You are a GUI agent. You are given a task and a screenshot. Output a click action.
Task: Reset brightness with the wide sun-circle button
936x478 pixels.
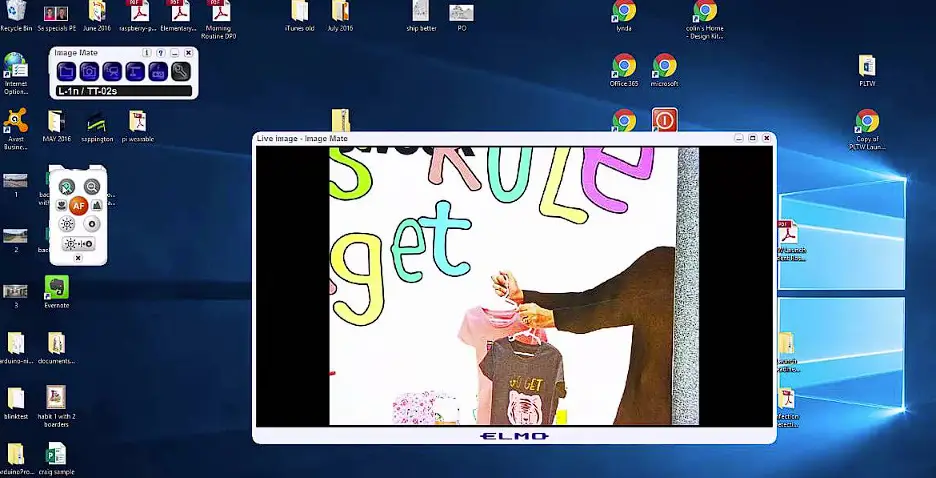tap(79, 243)
